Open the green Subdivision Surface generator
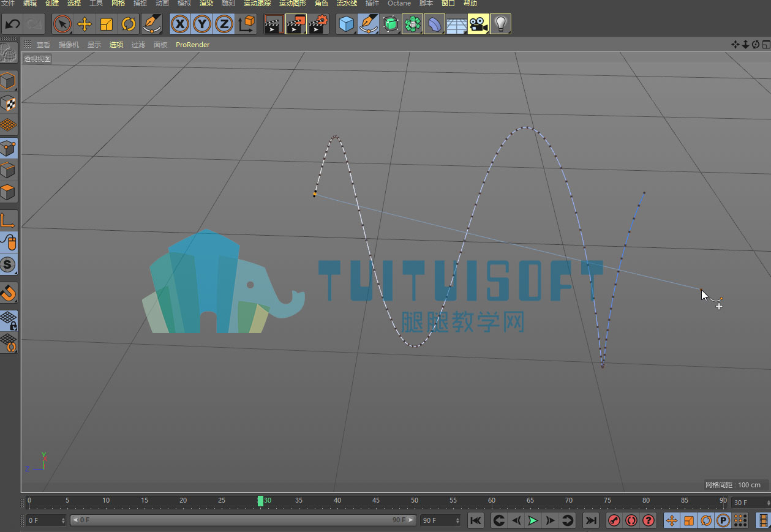Image resolution: width=771 pixels, height=532 pixels. point(391,24)
